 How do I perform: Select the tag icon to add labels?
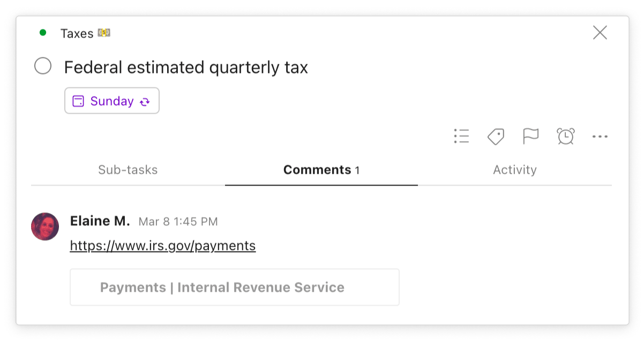coord(496,136)
